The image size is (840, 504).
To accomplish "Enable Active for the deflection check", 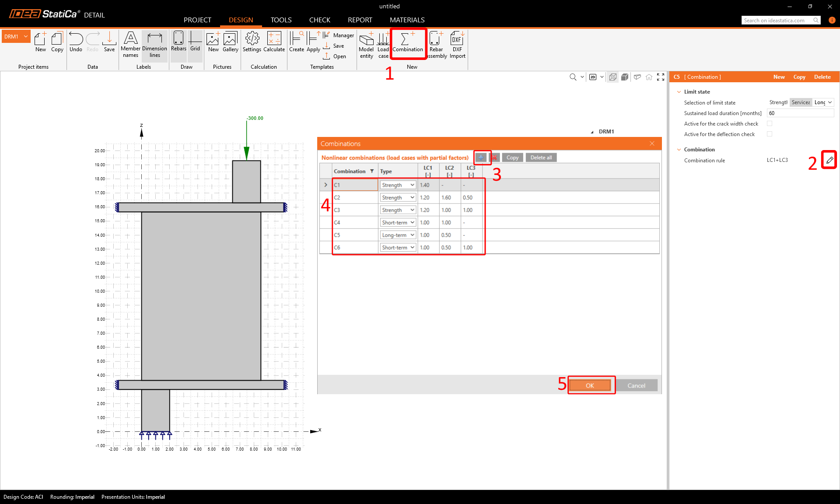I will pos(770,134).
